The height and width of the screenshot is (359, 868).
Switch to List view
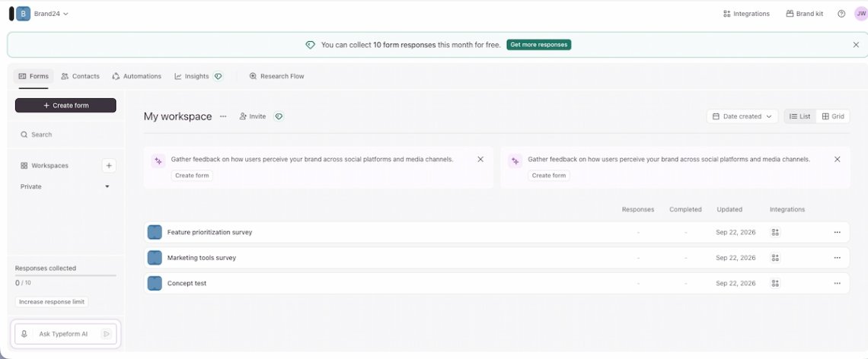(800, 116)
